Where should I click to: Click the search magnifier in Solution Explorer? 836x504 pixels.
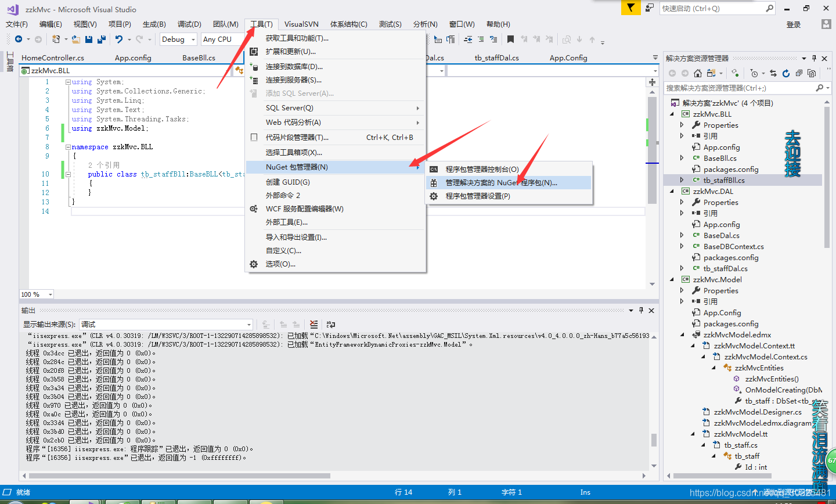[x=820, y=88]
